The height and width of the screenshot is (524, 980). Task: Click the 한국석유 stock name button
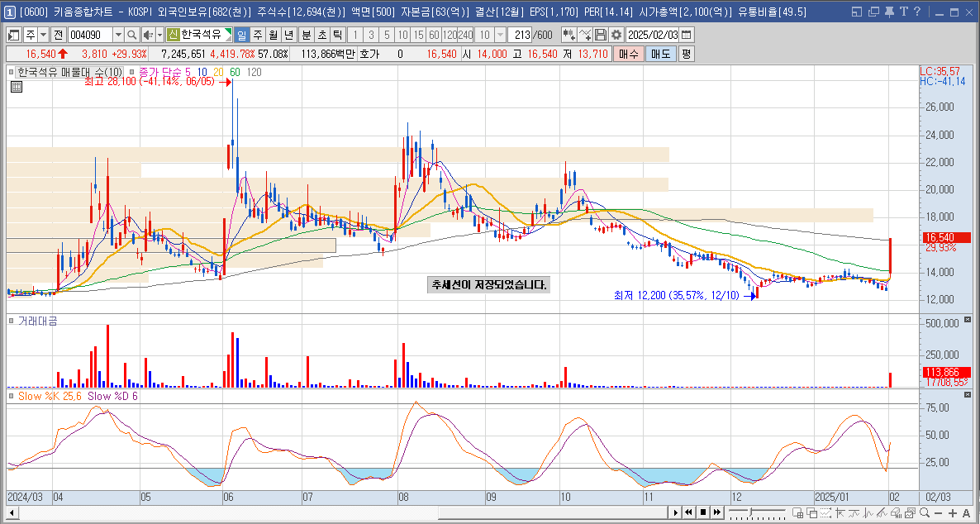tap(200, 35)
